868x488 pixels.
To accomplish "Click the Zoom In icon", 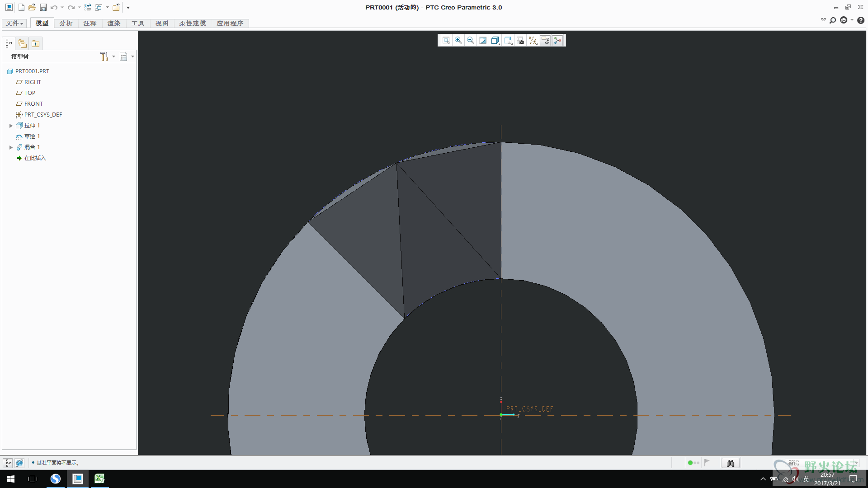I will click(458, 40).
